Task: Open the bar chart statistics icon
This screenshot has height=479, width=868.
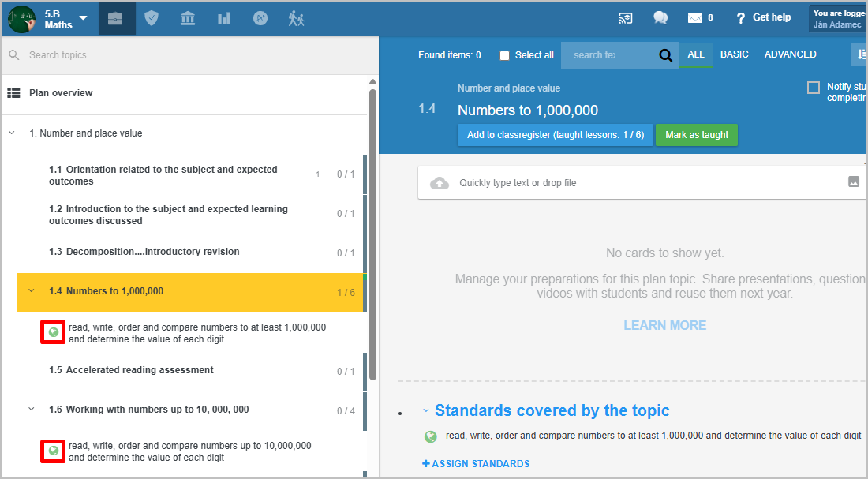Action: 224,18
